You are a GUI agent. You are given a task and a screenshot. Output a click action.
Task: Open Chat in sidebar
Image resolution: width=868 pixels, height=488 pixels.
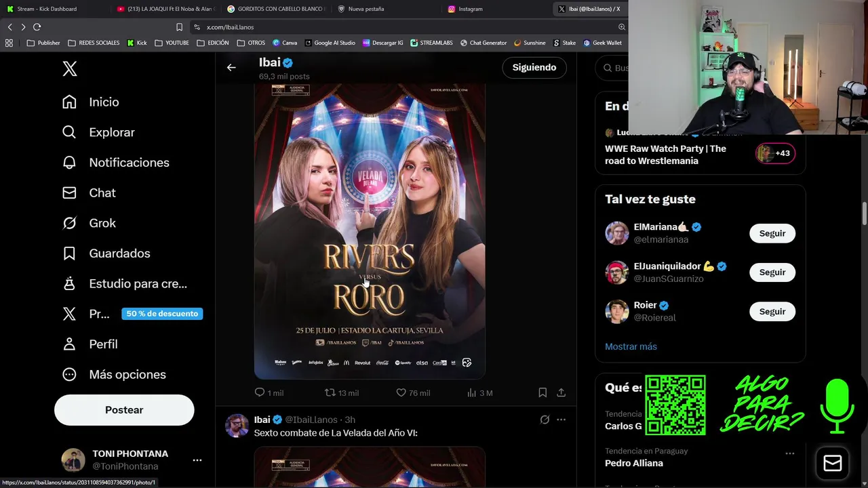click(89, 192)
